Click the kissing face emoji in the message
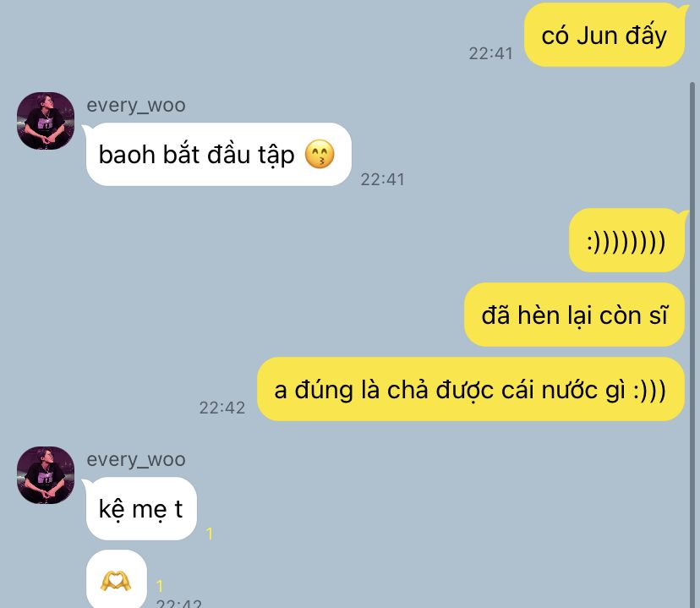The height and width of the screenshot is (608, 700). tap(320, 155)
